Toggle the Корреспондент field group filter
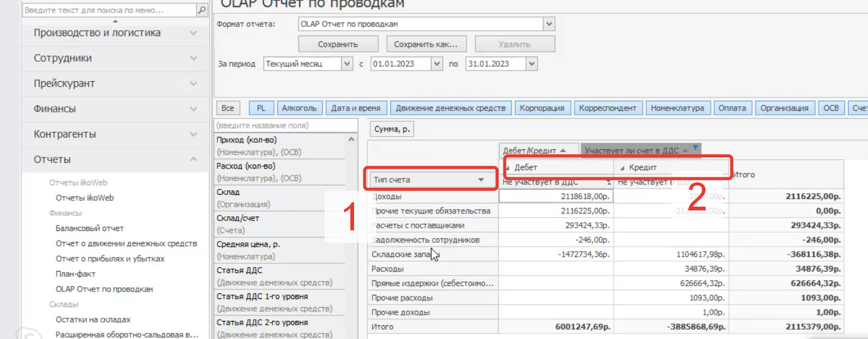This screenshot has height=339, width=868. [x=608, y=108]
